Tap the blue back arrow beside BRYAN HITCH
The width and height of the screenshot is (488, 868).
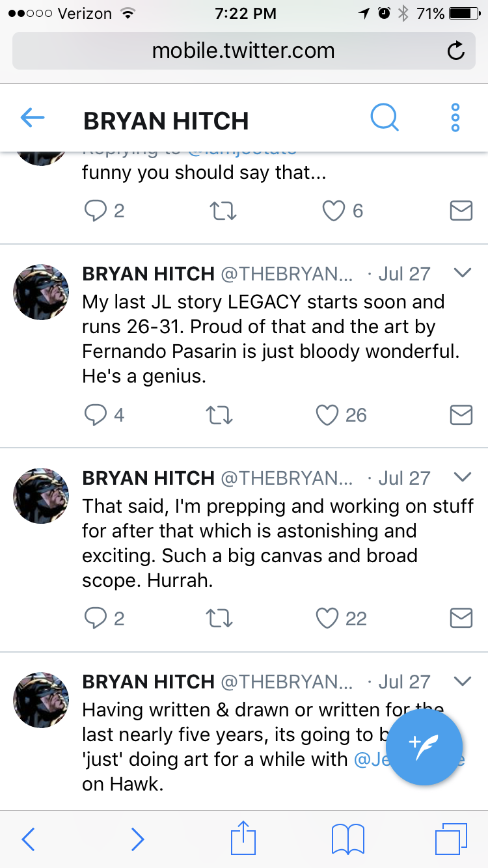click(x=33, y=118)
